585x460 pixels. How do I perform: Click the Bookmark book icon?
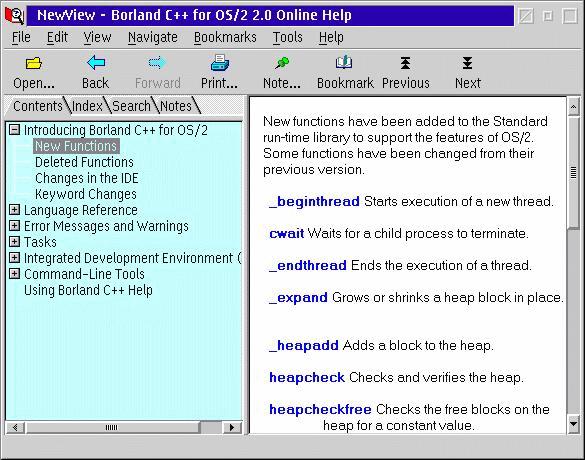click(344, 62)
